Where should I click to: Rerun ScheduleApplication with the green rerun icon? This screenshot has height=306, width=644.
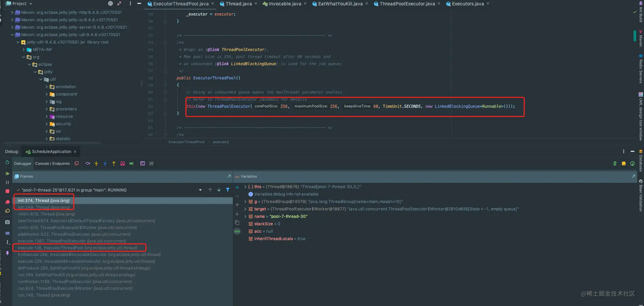(7, 162)
